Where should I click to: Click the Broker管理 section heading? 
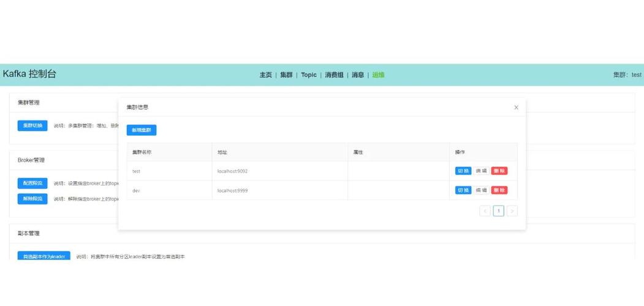(x=31, y=160)
